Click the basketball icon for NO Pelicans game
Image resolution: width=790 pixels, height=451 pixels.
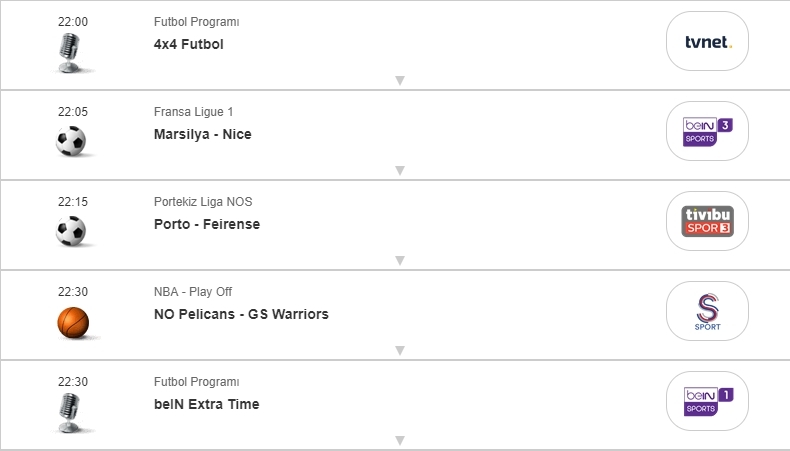click(73, 322)
